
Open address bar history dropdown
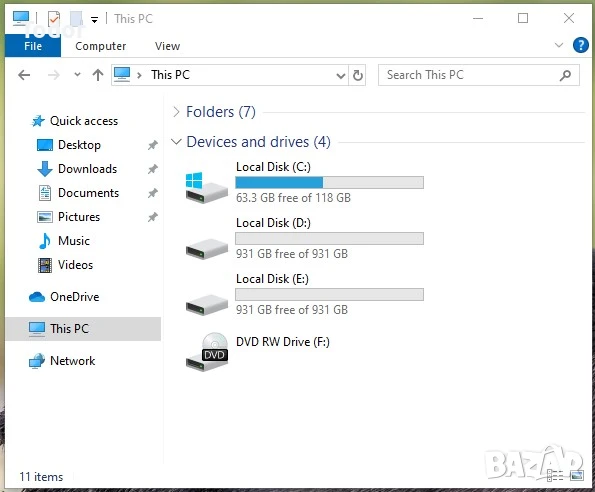coord(341,75)
